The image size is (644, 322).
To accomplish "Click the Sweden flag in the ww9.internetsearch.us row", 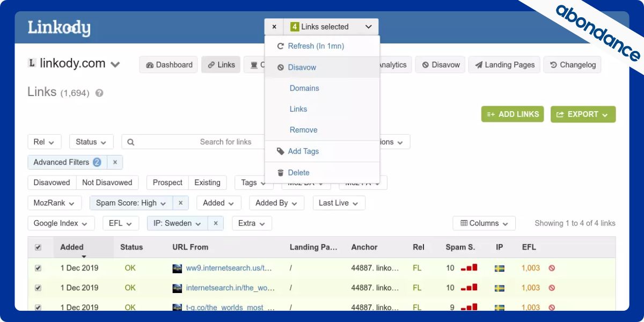I will pyautogui.click(x=500, y=268).
